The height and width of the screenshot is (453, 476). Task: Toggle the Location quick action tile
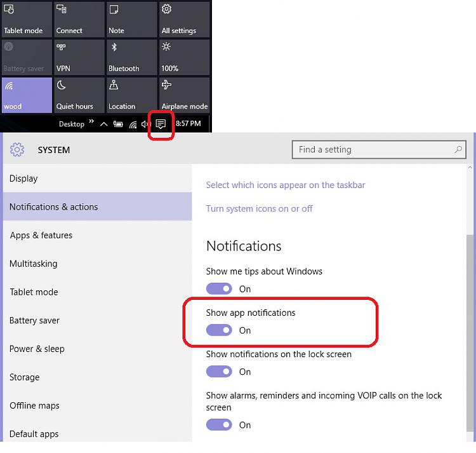pos(132,95)
